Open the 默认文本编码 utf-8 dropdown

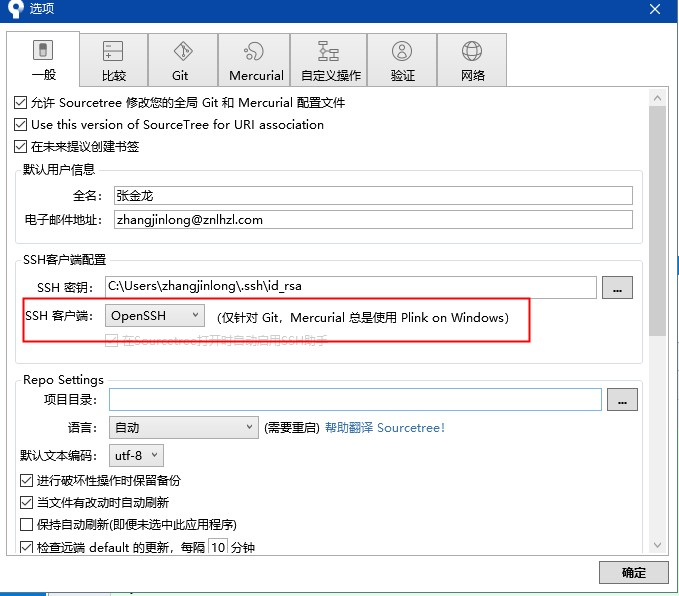136,455
